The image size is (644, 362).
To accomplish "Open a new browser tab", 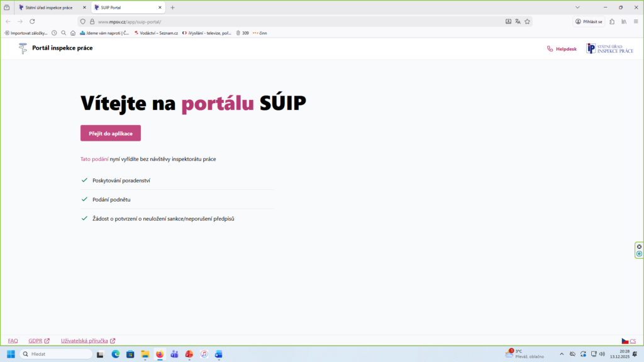I will coord(173,8).
